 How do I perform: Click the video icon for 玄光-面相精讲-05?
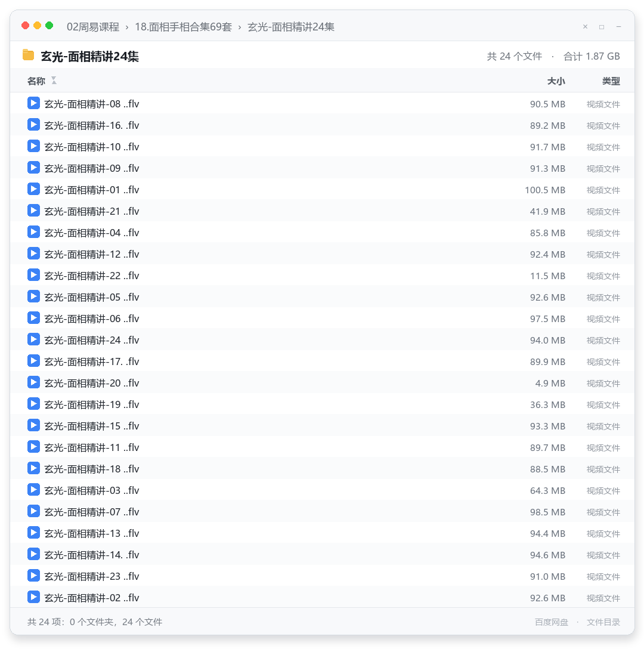point(33,297)
